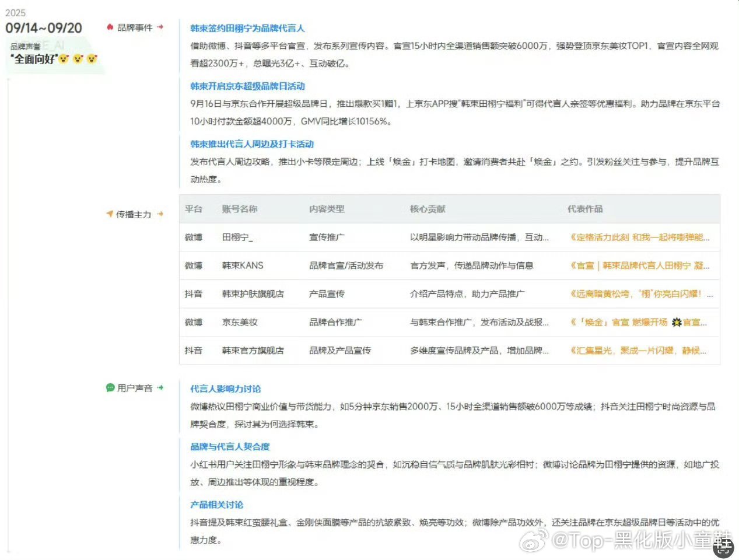Select the account name 韩束KANS
The image size is (739, 560).
(243, 265)
